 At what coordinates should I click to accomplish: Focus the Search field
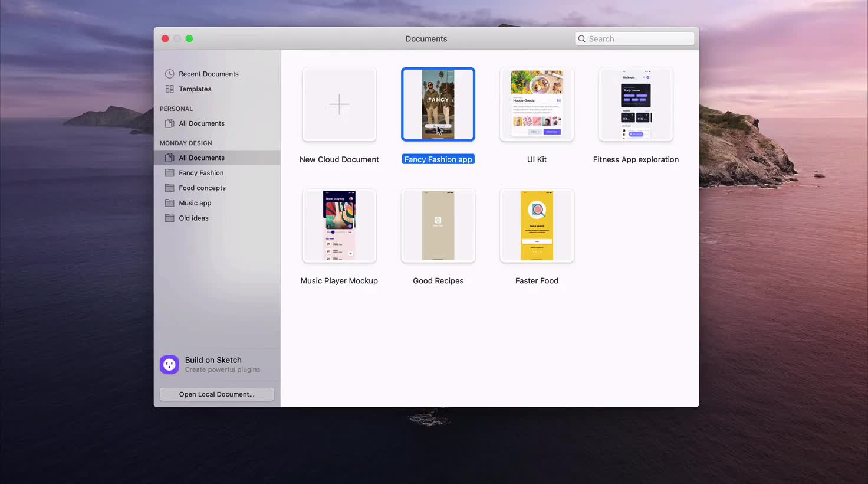pyautogui.click(x=634, y=39)
